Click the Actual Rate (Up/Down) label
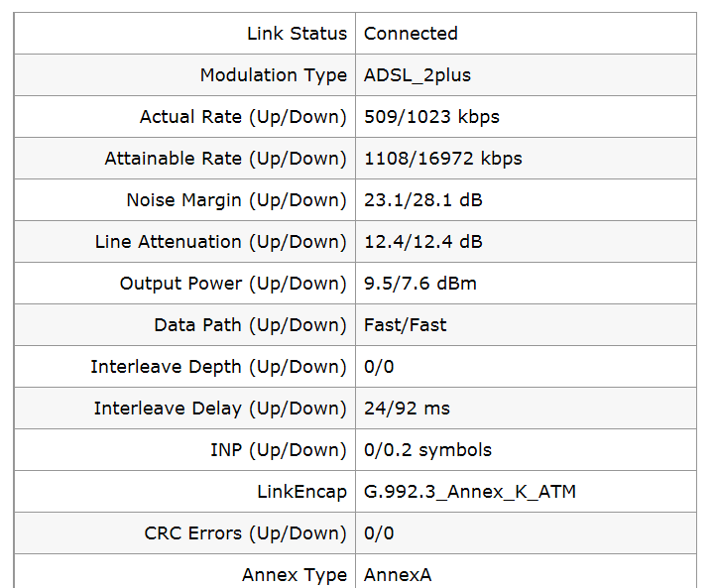The image size is (715, 588). [x=243, y=117]
